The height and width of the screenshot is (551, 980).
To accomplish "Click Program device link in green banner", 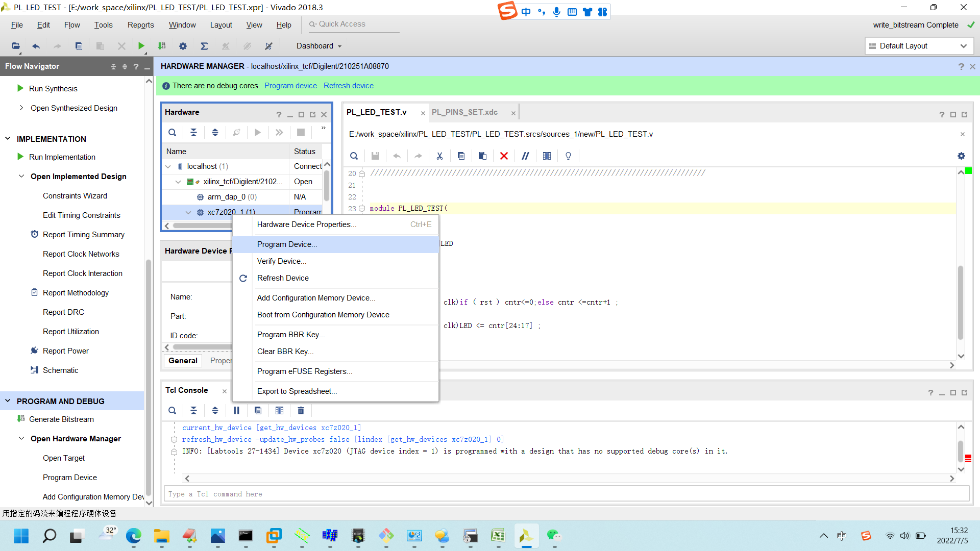I will click(290, 86).
